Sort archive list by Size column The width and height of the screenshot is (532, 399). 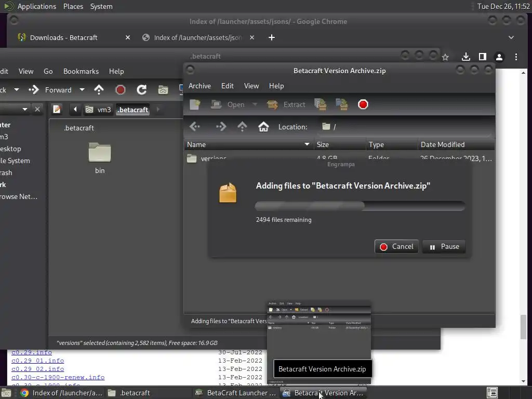pos(340,144)
